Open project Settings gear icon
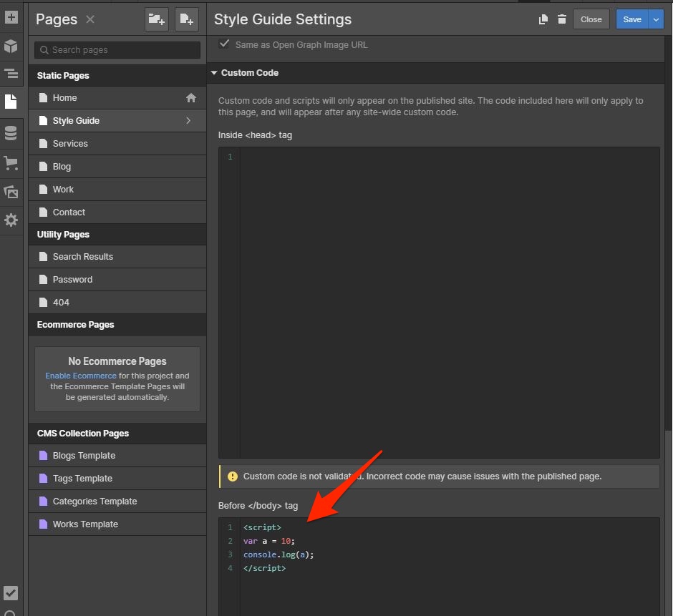Screen dimensions: 673x616 [11, 220]
